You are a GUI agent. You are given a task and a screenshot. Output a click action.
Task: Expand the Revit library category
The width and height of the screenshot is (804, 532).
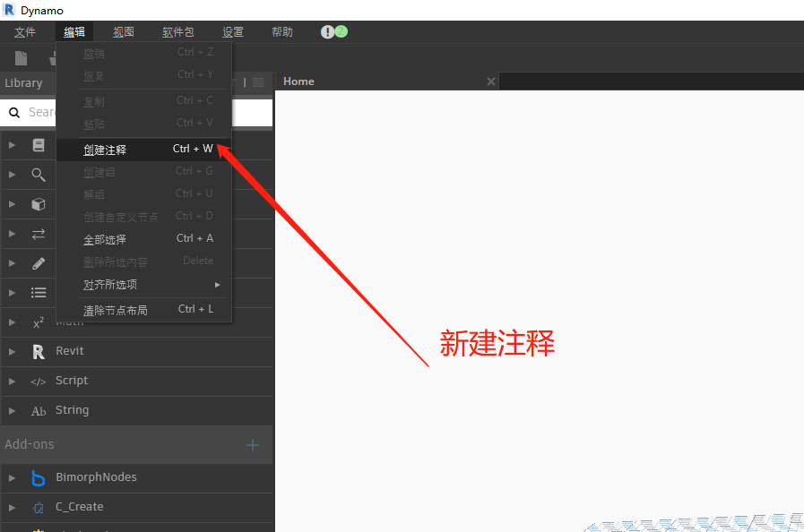coord(12,352)
